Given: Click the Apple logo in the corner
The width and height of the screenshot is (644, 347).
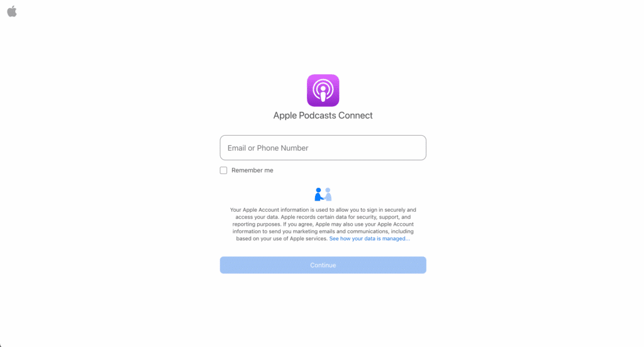Looking at the screenshot, I should 12,11.
